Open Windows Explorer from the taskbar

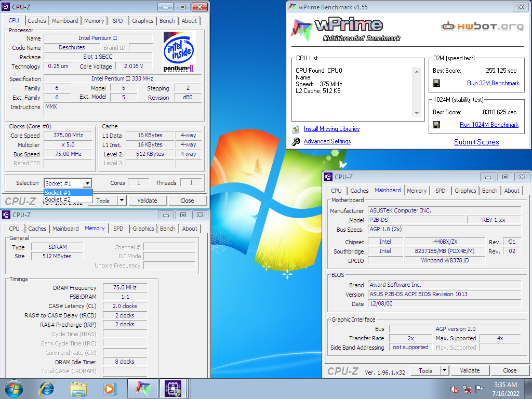point(78,389)
